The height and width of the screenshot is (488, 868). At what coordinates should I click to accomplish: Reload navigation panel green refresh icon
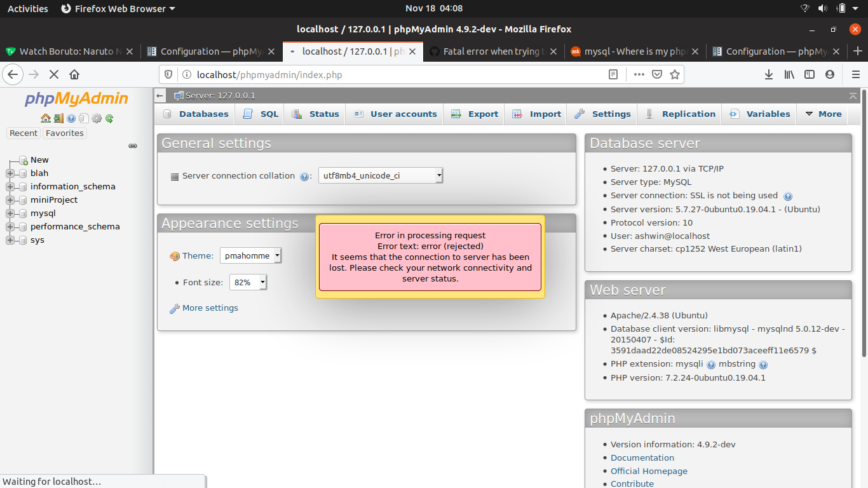click(109, 118)
